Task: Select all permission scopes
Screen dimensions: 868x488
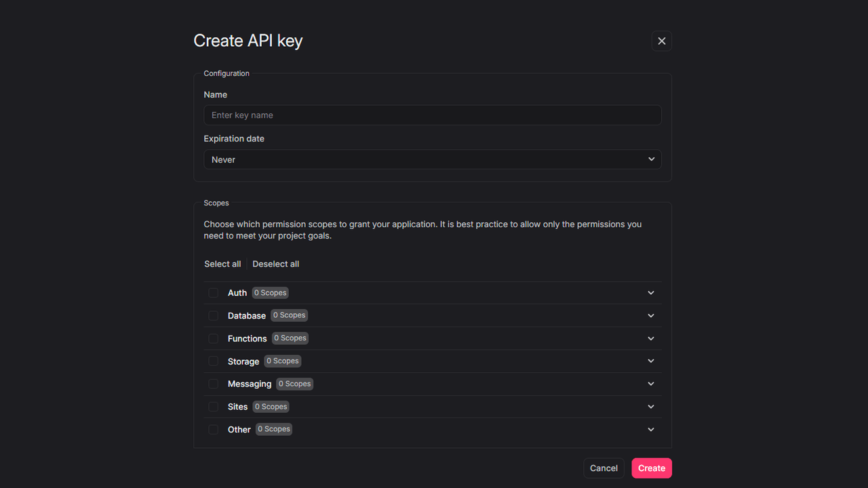Action: [x=222, y=264]
